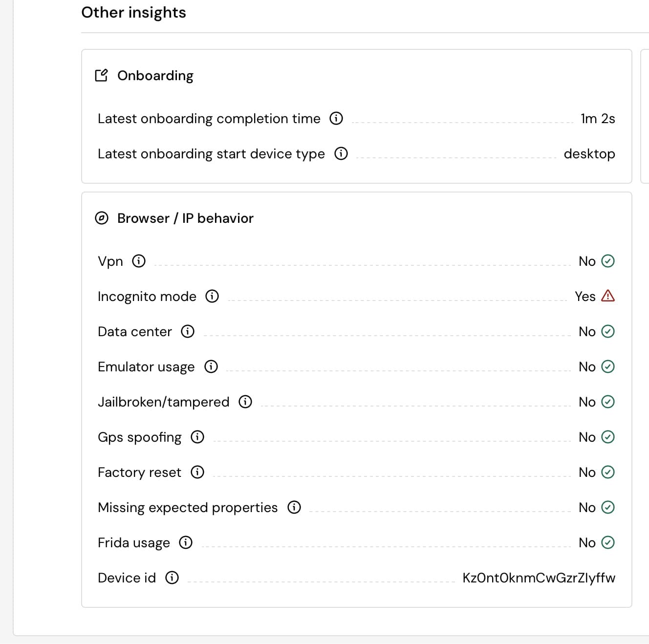Click Frida usage info icon

click(x=186, y=542)
